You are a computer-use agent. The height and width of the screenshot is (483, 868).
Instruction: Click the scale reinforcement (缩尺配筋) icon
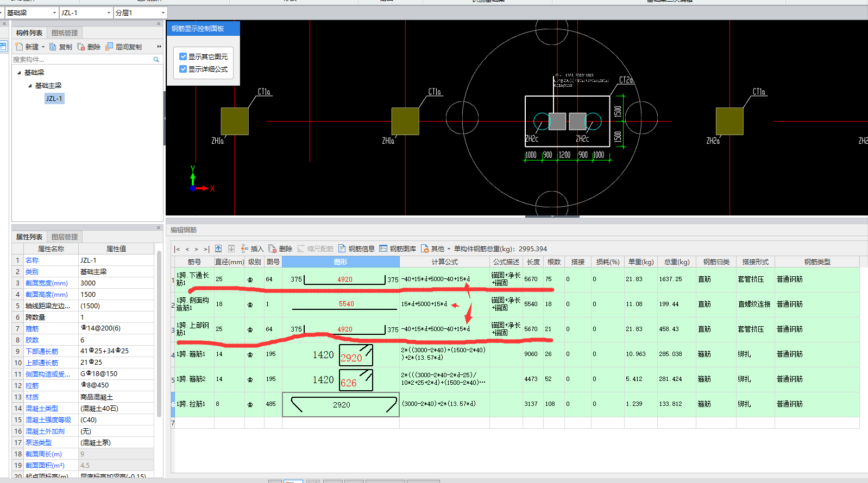point(301,249)
